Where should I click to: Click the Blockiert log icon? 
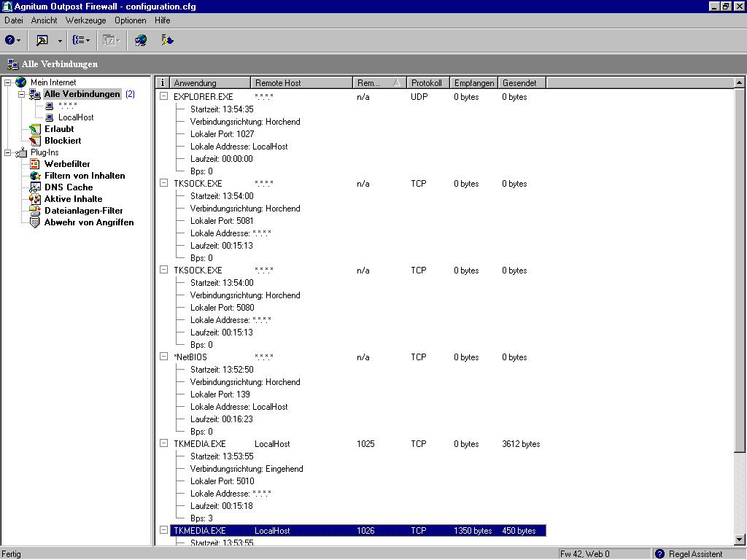[34, 141]
